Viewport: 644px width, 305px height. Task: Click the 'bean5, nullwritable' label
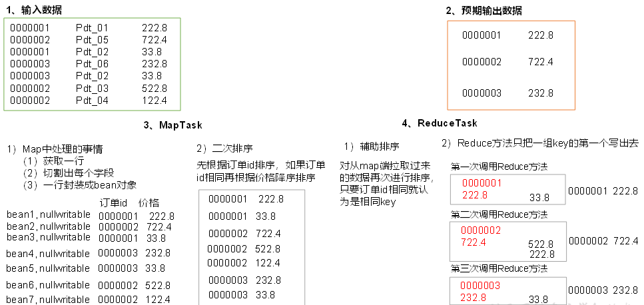48,268
